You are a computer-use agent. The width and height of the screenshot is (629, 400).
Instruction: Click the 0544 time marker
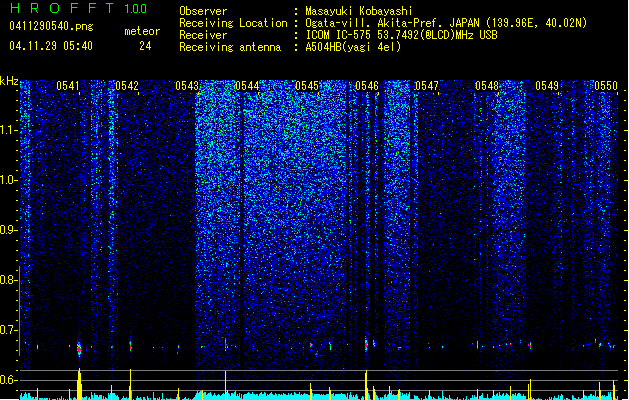click(x=247, y=86)
